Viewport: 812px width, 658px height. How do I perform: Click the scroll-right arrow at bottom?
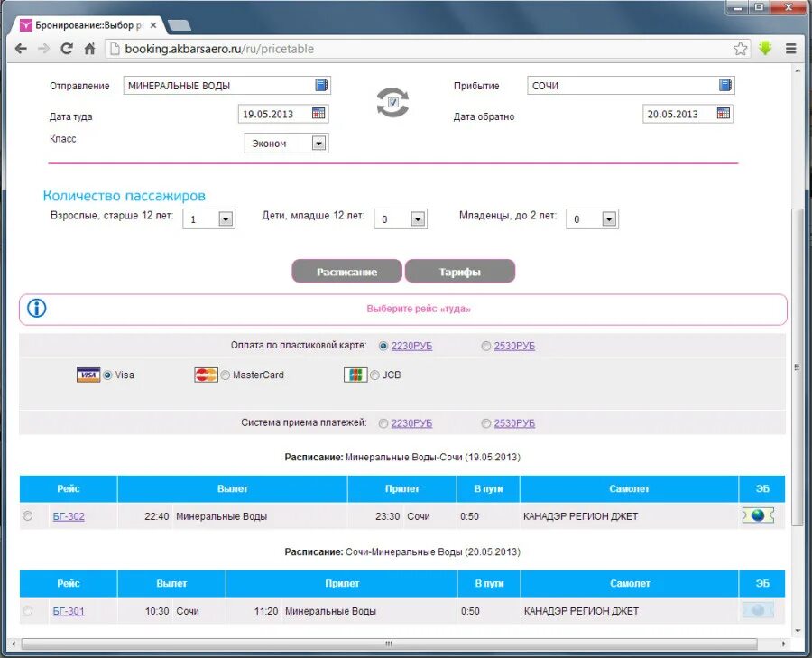pos(783,644)
